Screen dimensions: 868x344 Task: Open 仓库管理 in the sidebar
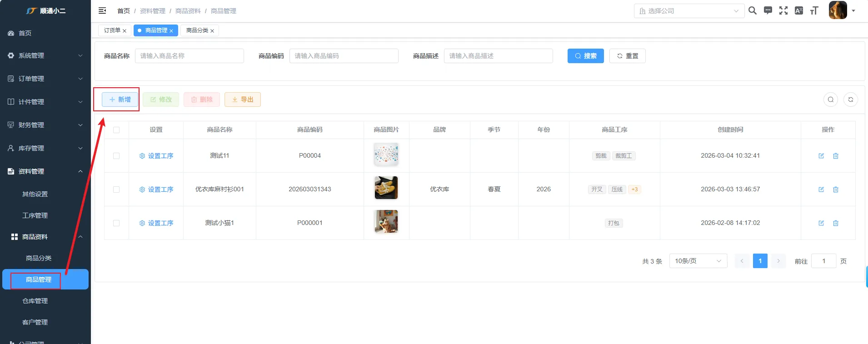coord(35,301)
